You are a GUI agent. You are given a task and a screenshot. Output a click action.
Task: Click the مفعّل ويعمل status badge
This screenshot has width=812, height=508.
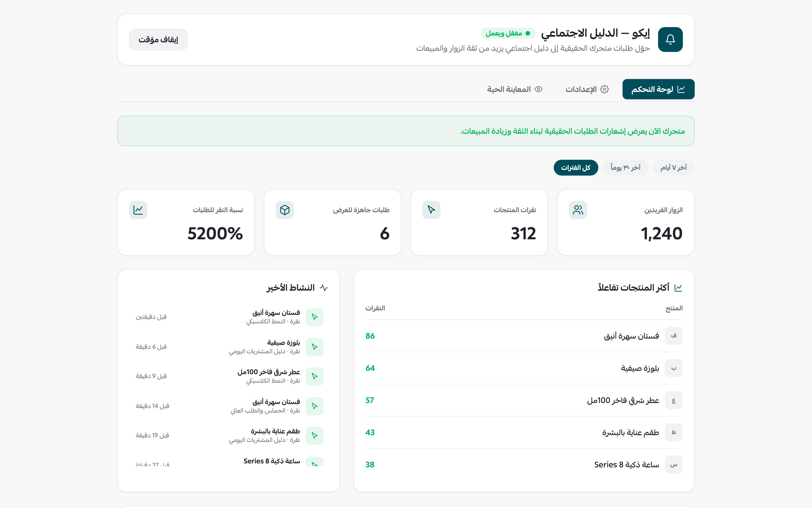tap(508, 33)
